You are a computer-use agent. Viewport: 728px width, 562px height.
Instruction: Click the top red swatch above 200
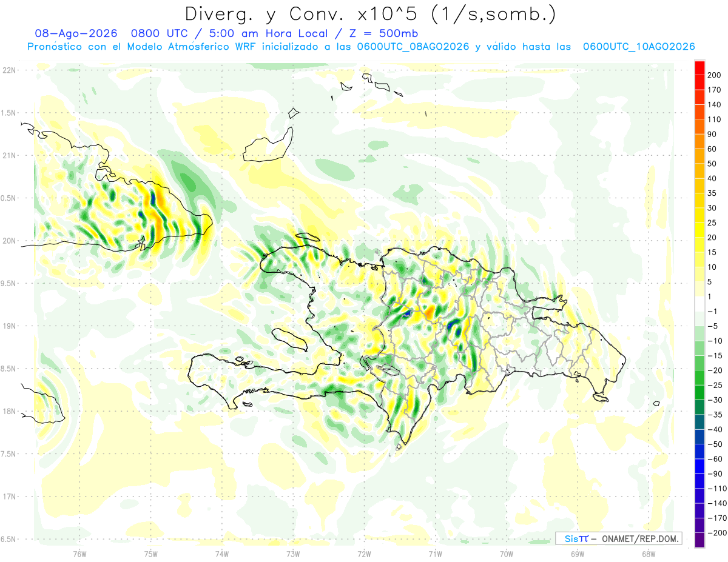point(699,67)
